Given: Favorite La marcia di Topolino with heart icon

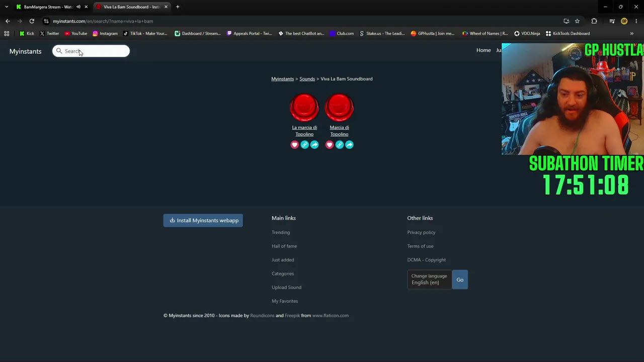Looking at the screenshot, I should tap(295, 145).
